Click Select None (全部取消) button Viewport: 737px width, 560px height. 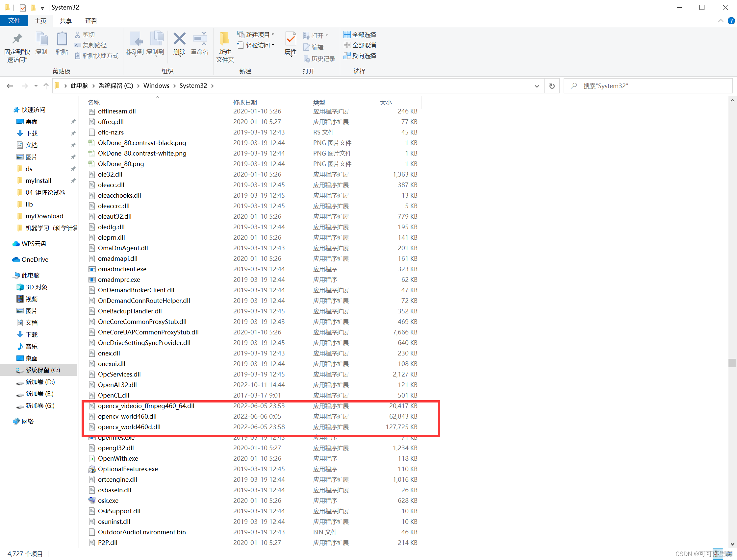[x=360, y=45]
